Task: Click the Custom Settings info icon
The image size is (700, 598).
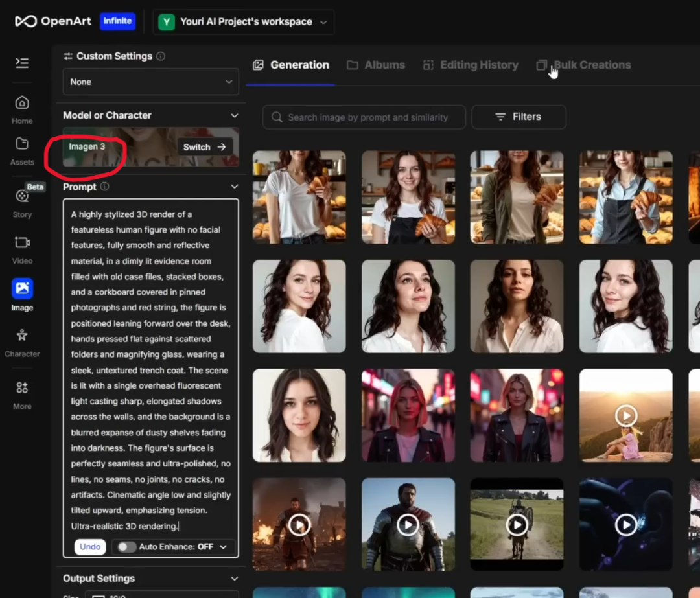Action: tap(161, 56)
